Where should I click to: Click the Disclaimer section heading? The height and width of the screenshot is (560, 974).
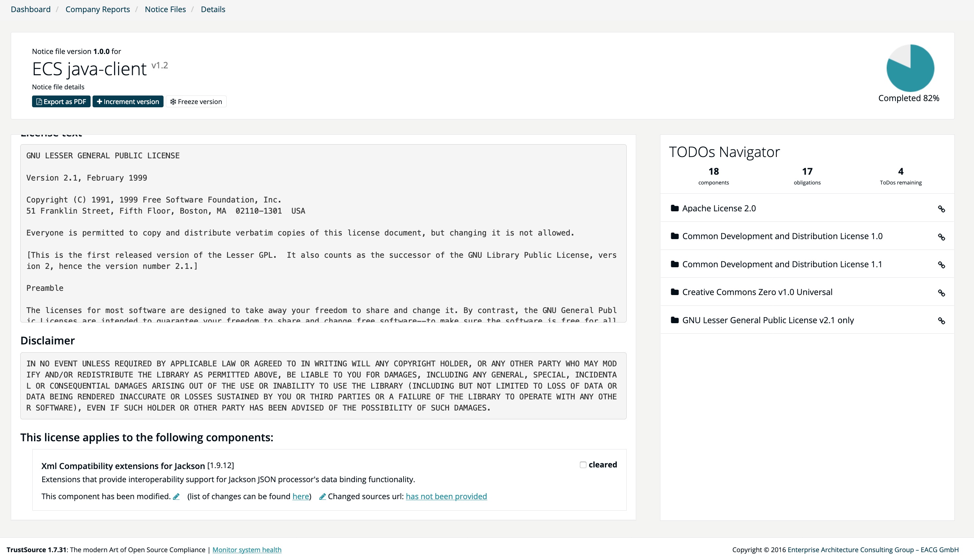click(48, 341)
